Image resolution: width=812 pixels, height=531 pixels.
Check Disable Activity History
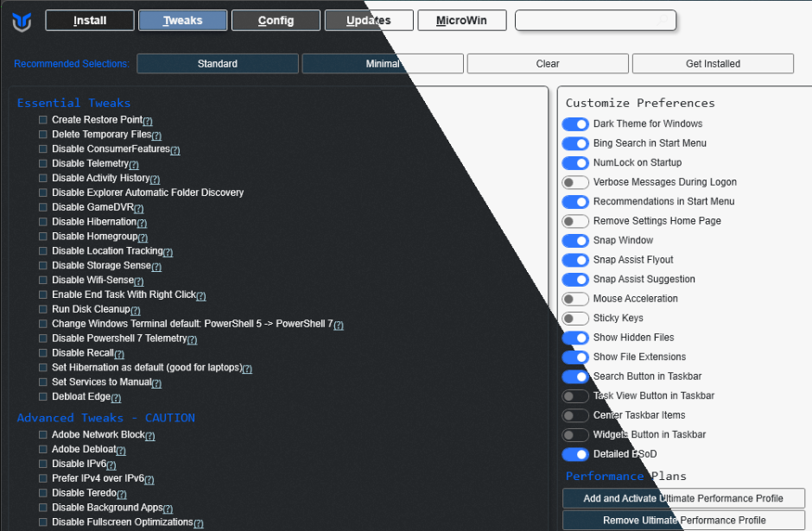[43, 178]
